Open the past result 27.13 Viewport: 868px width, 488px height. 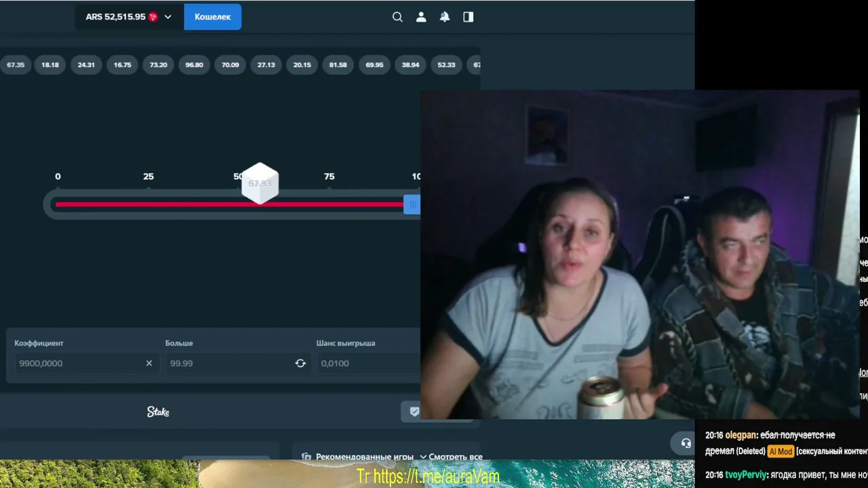[267, 65]
